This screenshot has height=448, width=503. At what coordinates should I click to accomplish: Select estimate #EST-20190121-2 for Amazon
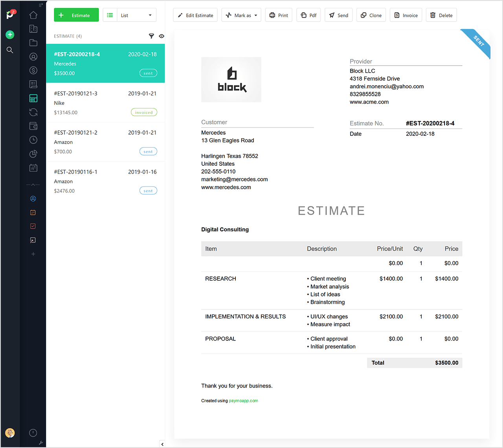point(105,142)
